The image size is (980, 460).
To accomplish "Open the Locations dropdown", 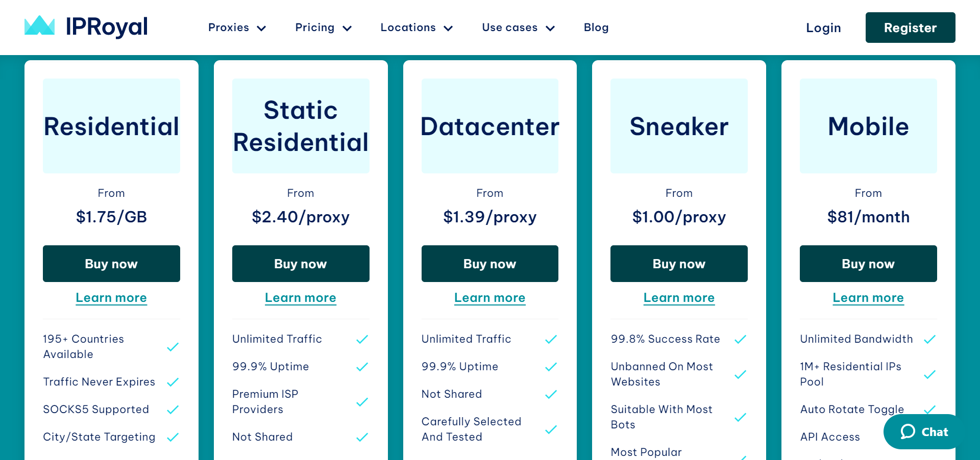I will [416, 28].
